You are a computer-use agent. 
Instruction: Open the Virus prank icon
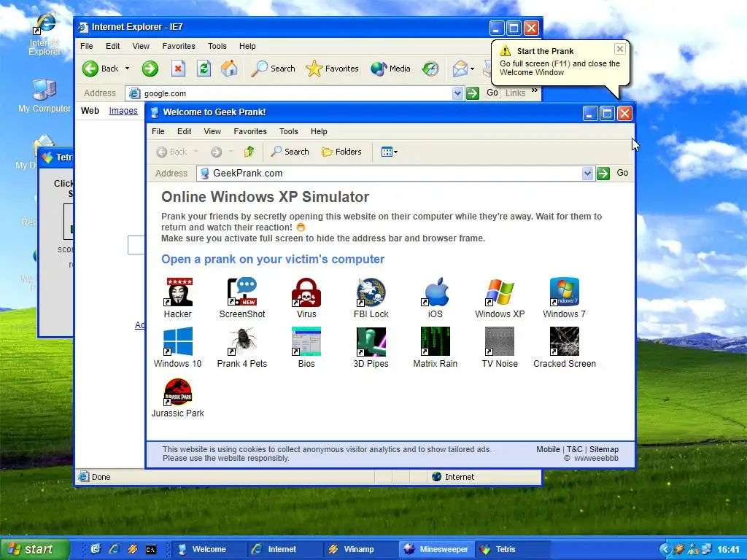pyautogui.click(x=306, y=297)
